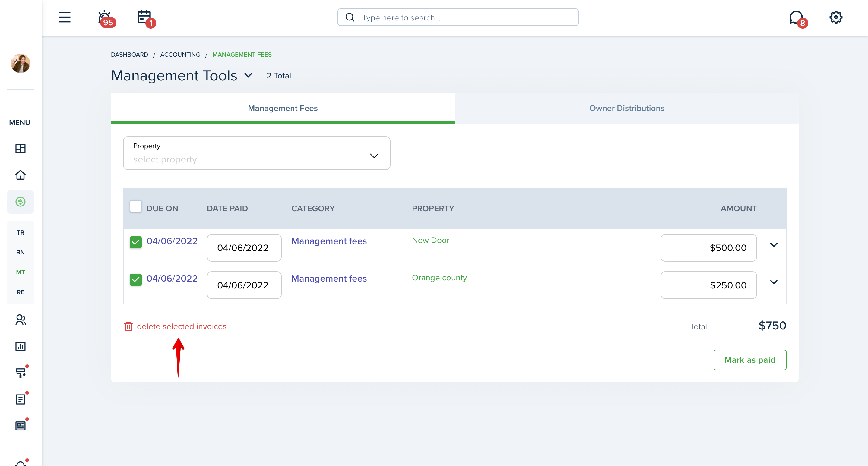The width and height of the screenshot is (868, 466).
Task: Click the user profile avatar
Action: (x=21, y=63)
